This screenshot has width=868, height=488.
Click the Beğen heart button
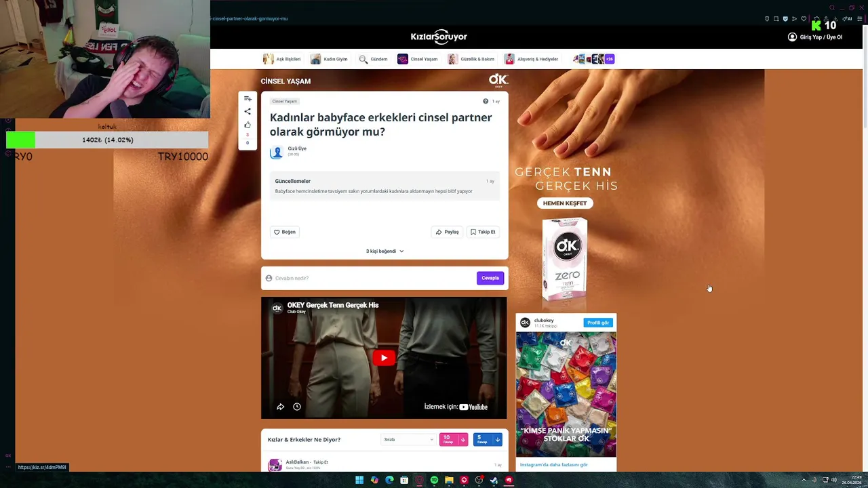(285, 232)
